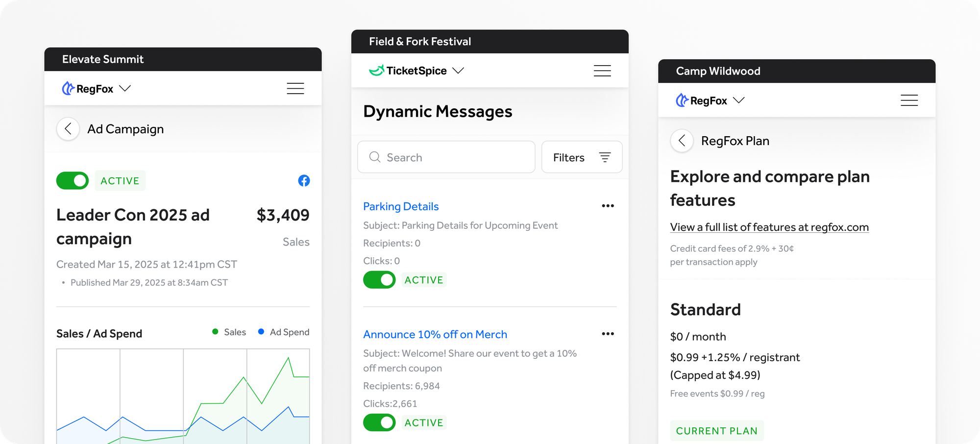The image size is (980, 444).
Task: Click back arrow beside RegFox Plan
Action: (682, 141)
